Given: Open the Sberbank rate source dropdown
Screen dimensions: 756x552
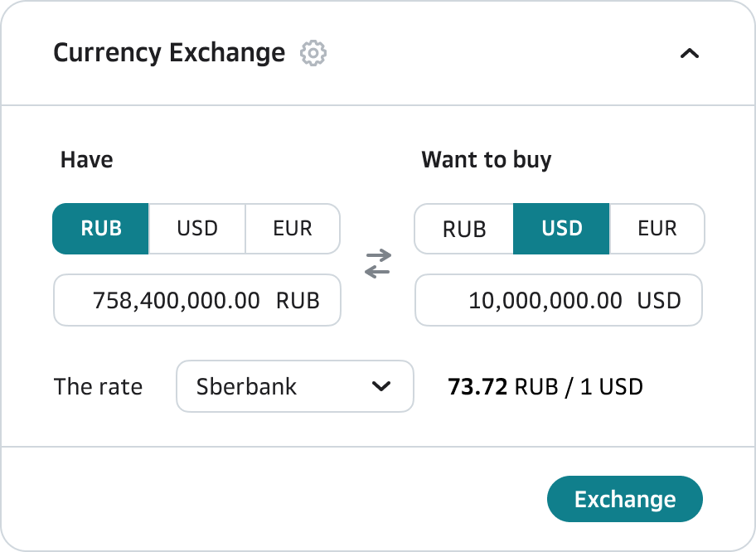Looking at the screenshot, I should [x=294, y=386].
